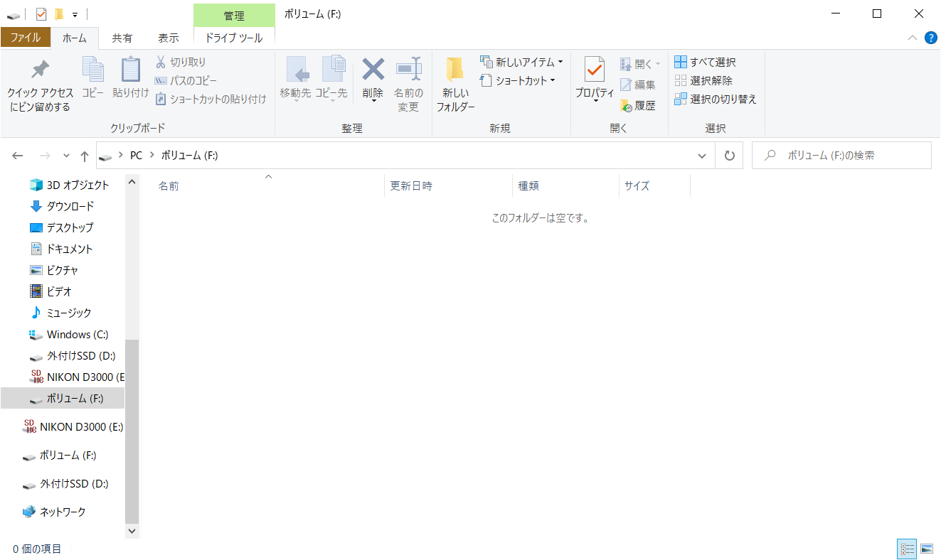Click the Properties (プロパティ) icon
The width and height of the screenshot is (941, 560).
click(x=594, y=71)
